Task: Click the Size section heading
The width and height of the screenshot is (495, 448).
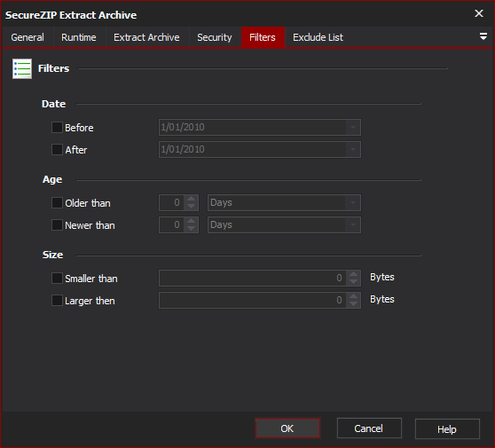Action: pos(52,255)
